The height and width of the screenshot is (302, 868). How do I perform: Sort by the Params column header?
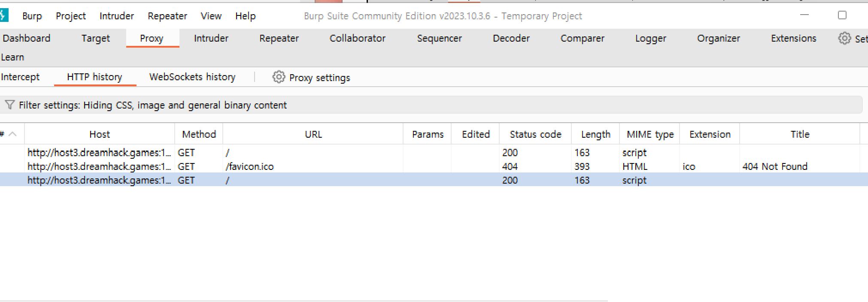pos(428,134)
